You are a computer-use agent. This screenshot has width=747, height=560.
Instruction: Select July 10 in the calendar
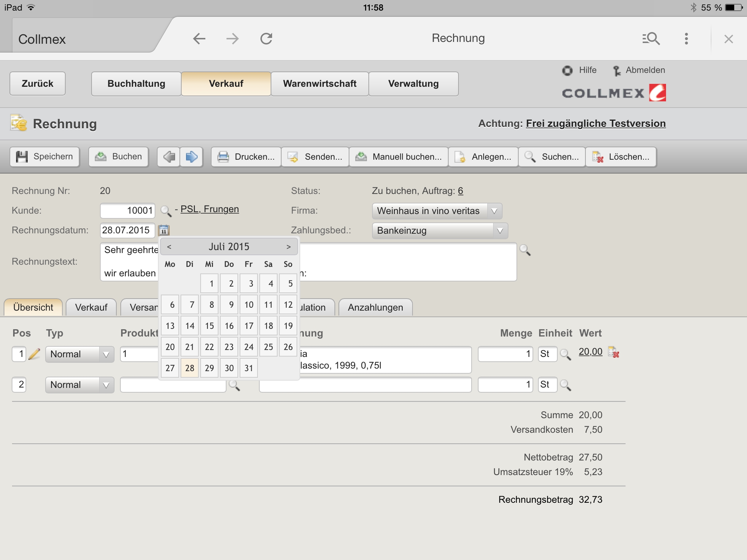[249, 304]
